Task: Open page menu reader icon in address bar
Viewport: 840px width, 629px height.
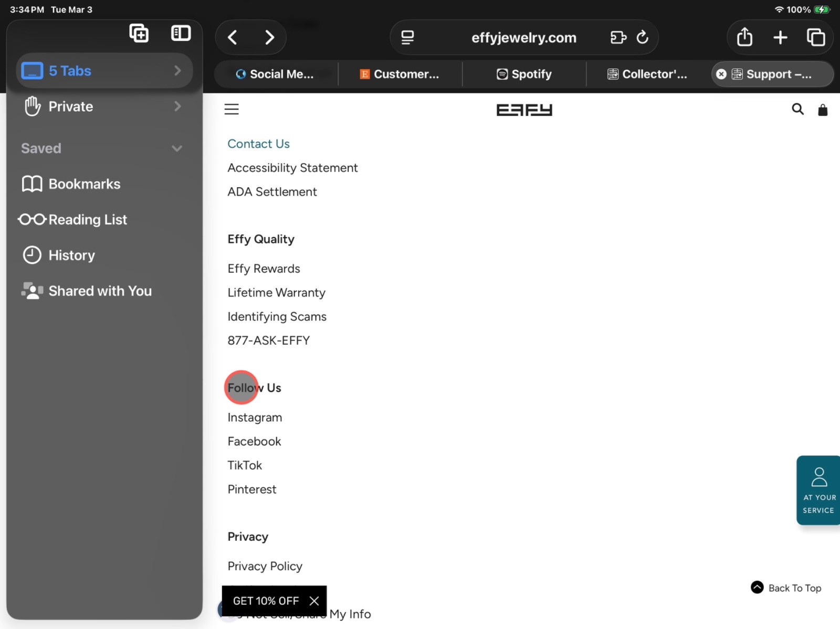Action: (x=407, y=37)
